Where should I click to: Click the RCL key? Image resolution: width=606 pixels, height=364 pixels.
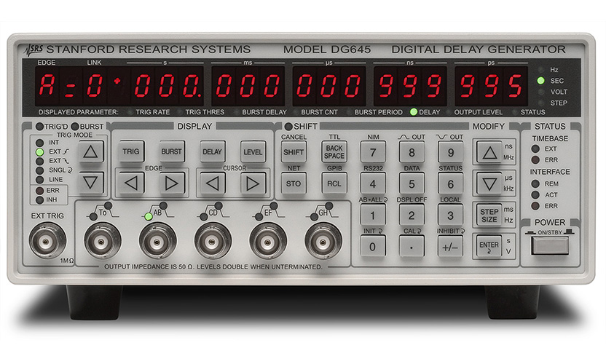pos(334,183)
